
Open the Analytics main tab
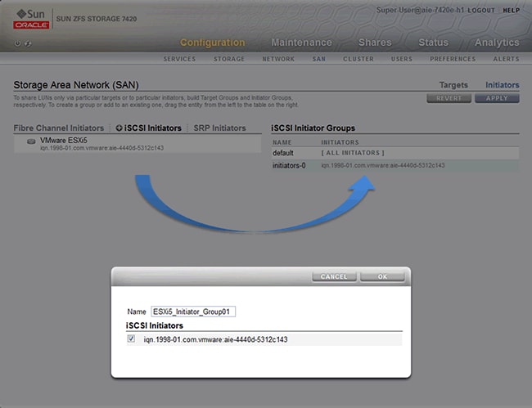(497, 43)
